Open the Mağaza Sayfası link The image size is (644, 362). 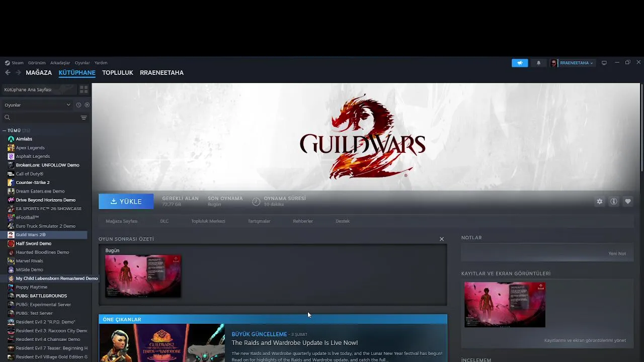coord(121,221)
